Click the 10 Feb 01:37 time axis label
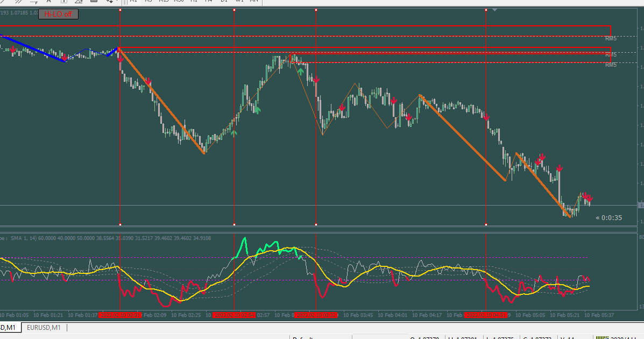This screenshot has height=339, width=644. click(x=82, y=315)
